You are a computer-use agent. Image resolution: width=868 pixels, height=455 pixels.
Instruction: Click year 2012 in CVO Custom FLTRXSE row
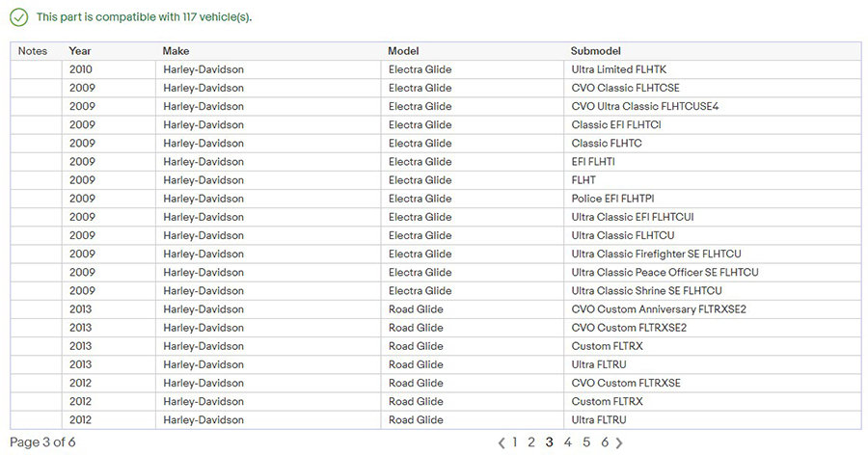109,383
